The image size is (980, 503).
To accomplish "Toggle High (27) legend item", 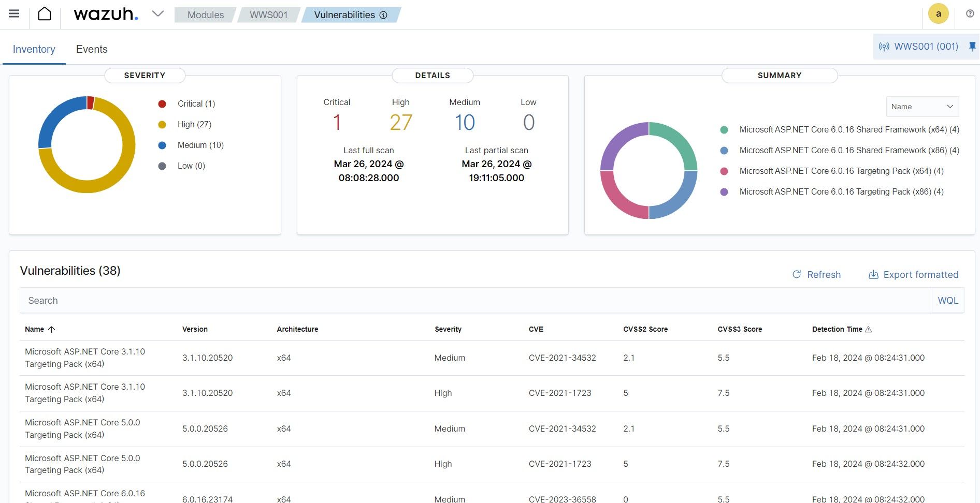I will click(x=185, y=124).
